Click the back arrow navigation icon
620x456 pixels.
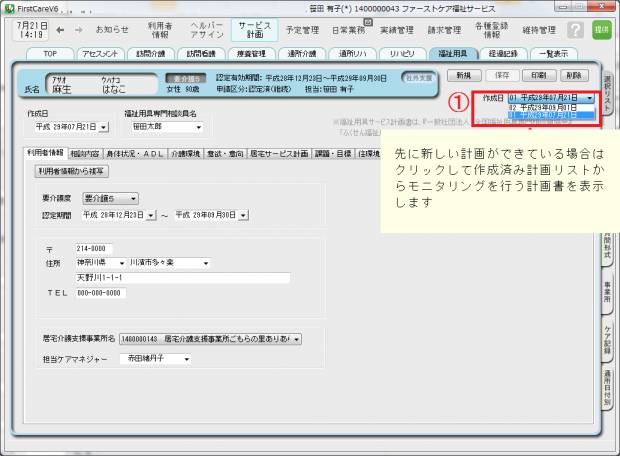tap(61, 30)
